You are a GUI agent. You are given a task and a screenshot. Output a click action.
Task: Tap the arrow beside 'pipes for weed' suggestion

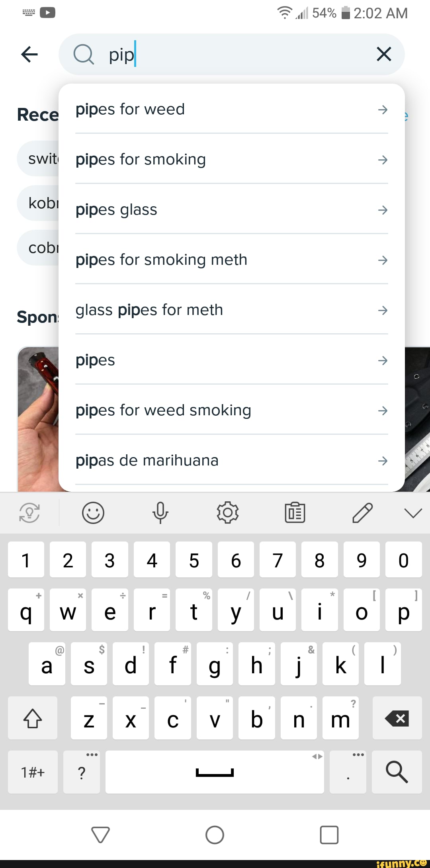pos(382,110)
